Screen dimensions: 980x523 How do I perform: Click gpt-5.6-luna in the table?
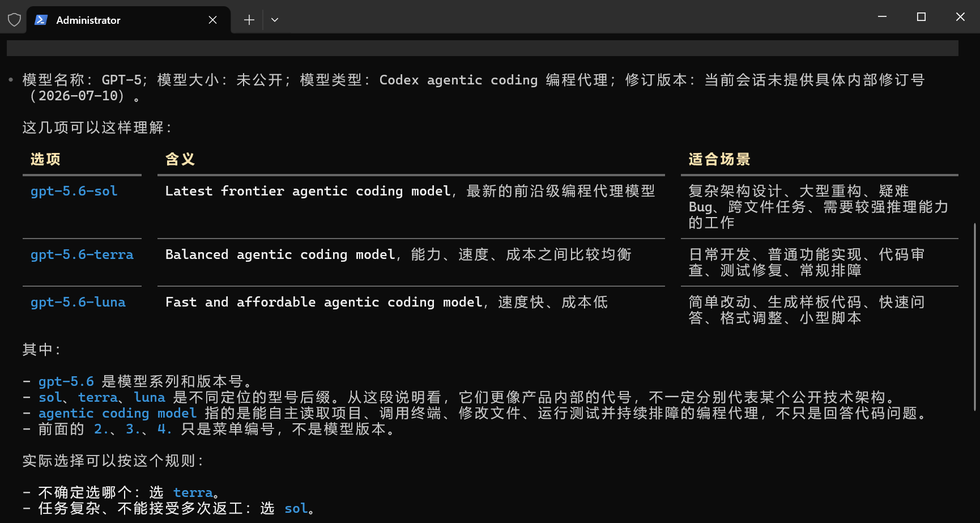(x=78, y=302)
